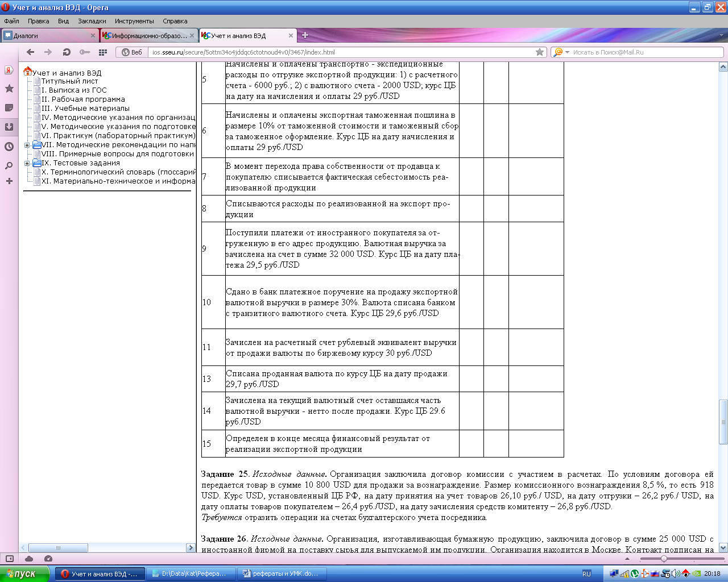Open the Правка menu

point(38,21)
